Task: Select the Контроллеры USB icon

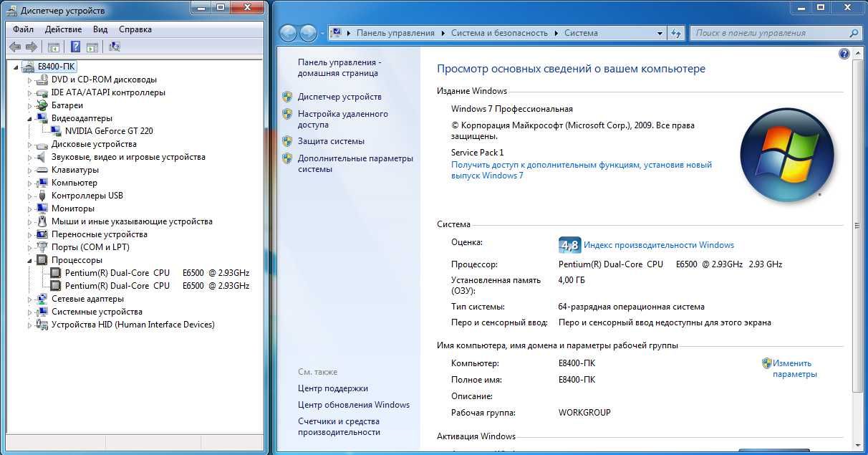Action: point(42,196)
